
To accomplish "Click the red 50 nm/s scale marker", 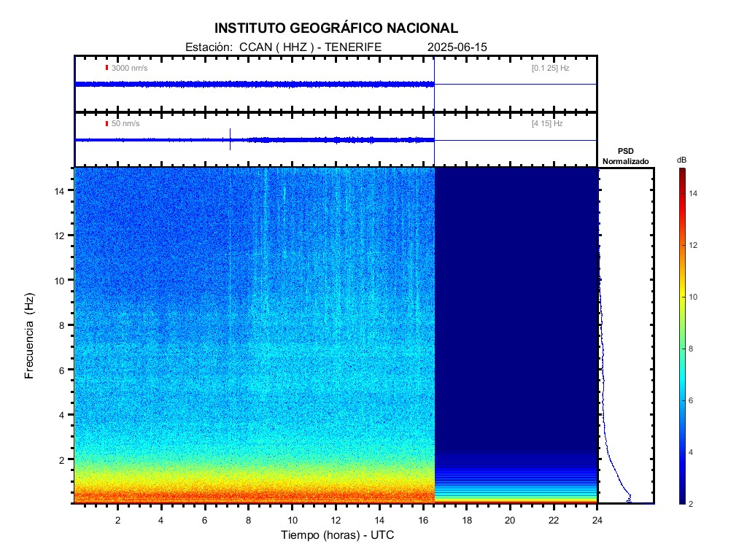I will pos(107,123).
